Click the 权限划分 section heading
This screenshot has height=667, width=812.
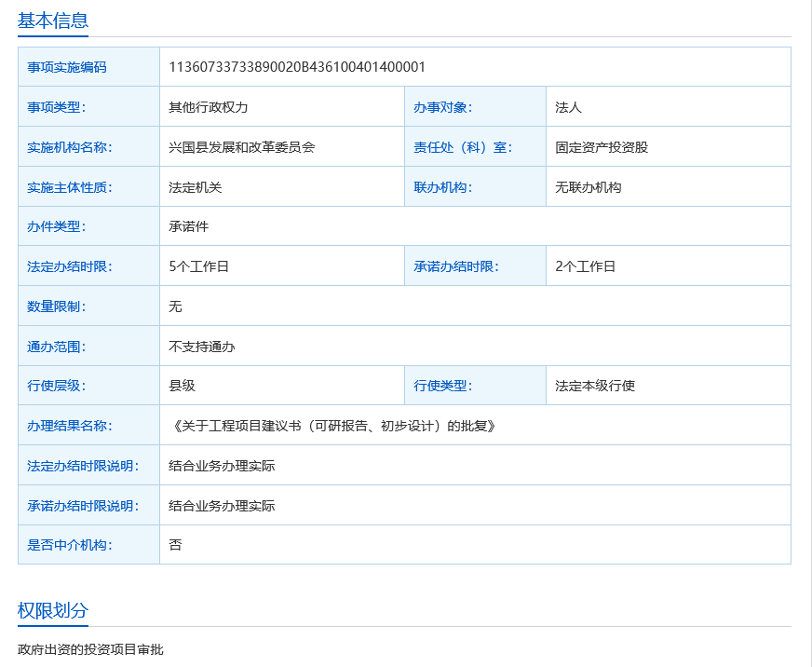[53, 610]
